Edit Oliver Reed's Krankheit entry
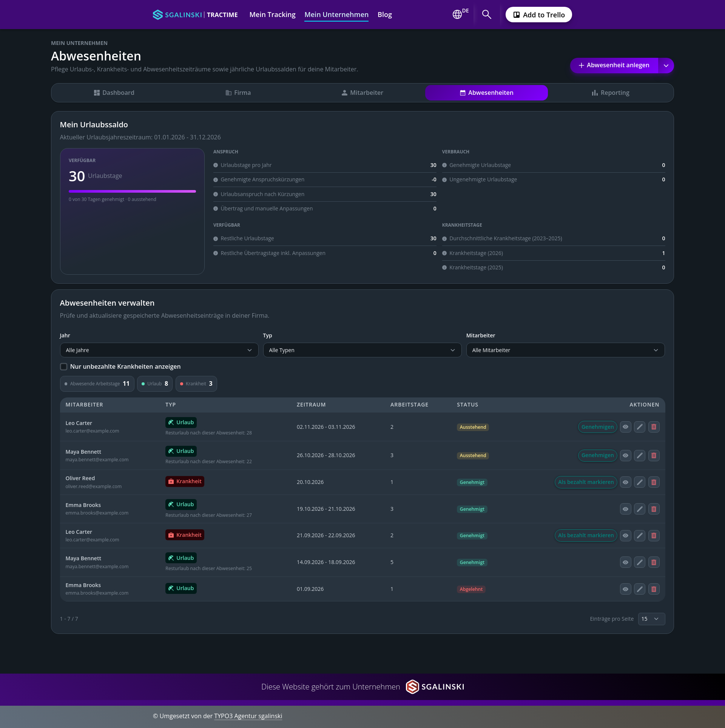Image resolution: width=725 pixels, height=728 pixels. click(640, 482)
